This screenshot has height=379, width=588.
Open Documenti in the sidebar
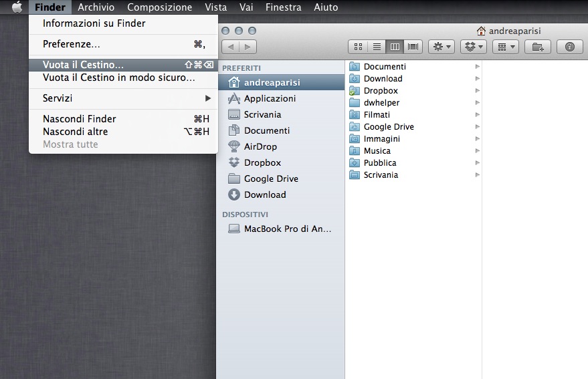281,130
